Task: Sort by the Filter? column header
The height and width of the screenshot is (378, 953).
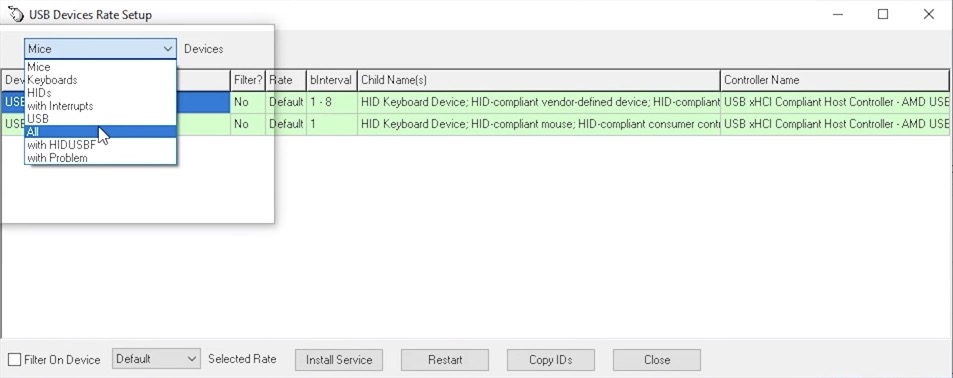Action: 247,80
